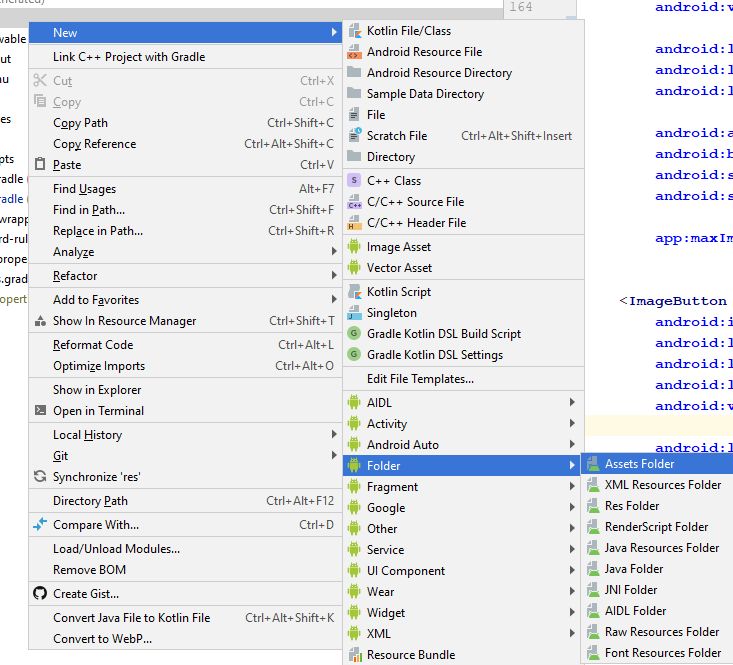Select Font Resources Folder option

(657, 653)
